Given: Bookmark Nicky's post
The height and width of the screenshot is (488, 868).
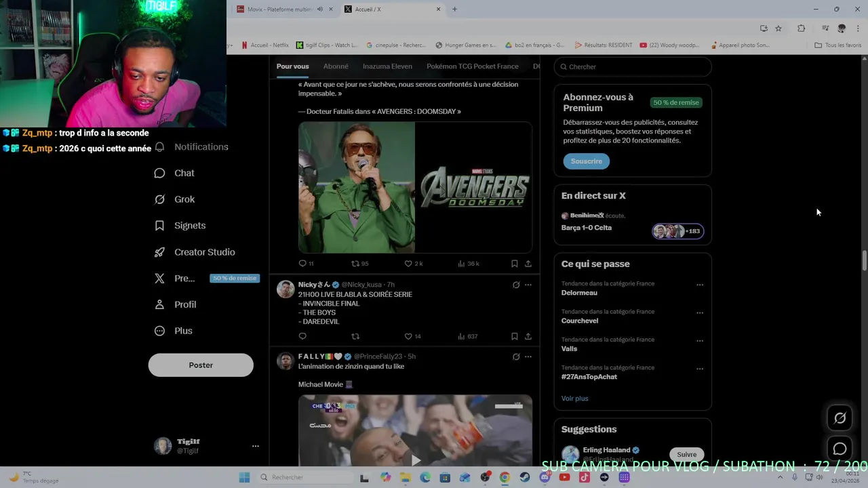Looking at the screenshot, I should tap(514, 336).
